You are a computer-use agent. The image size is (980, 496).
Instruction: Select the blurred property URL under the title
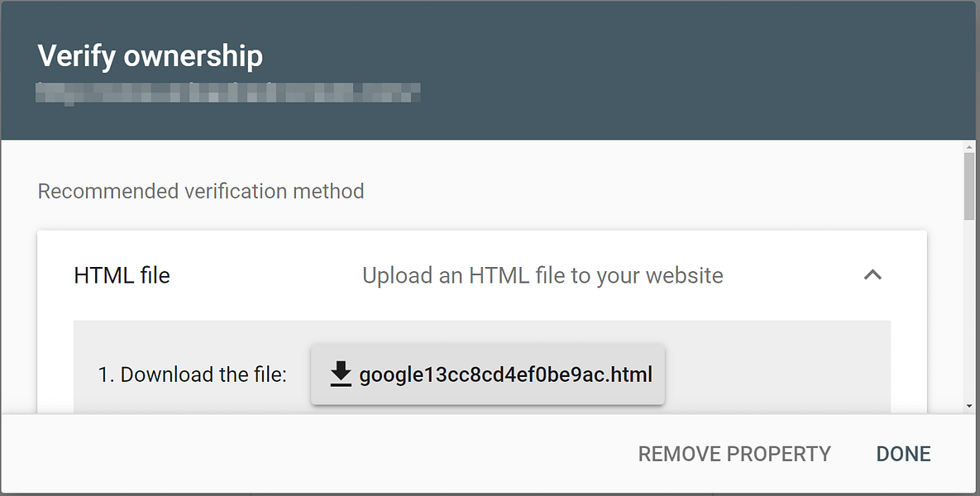pos(227,93)
